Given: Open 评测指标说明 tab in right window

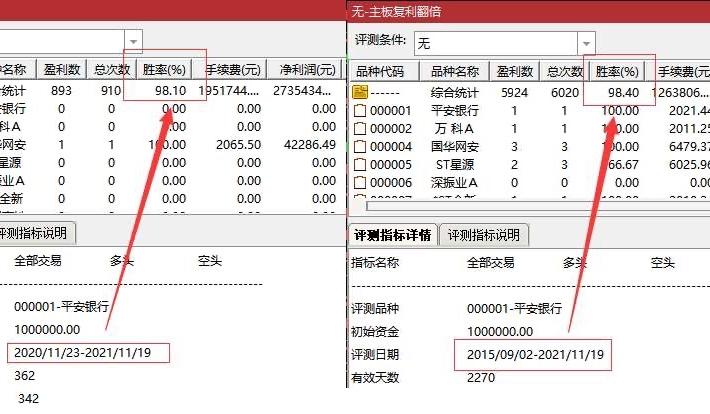Looking at the screenshot, I should 484,235.
